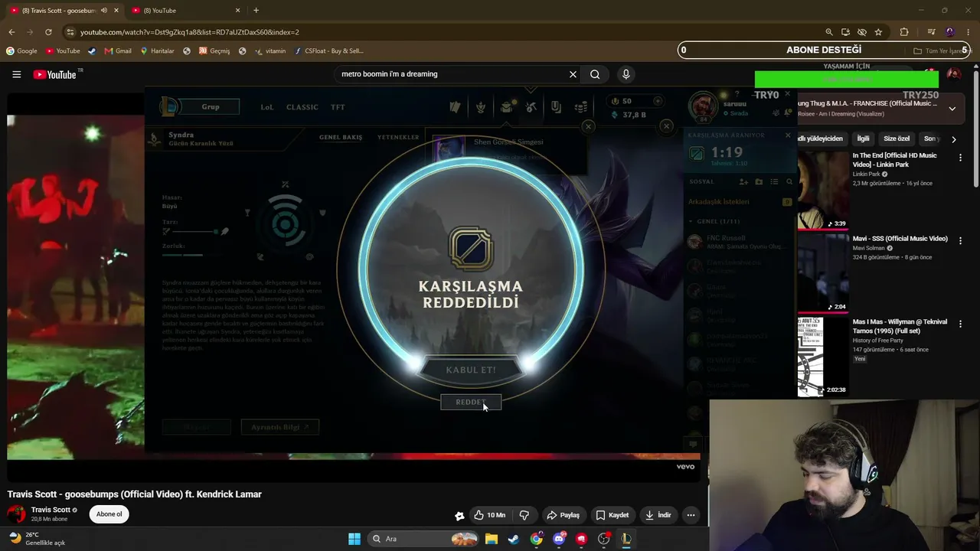Image resolution: width=980 pixels, height=551 pixels.
Task: Open more actions for the video
Action: coord(691,515)
